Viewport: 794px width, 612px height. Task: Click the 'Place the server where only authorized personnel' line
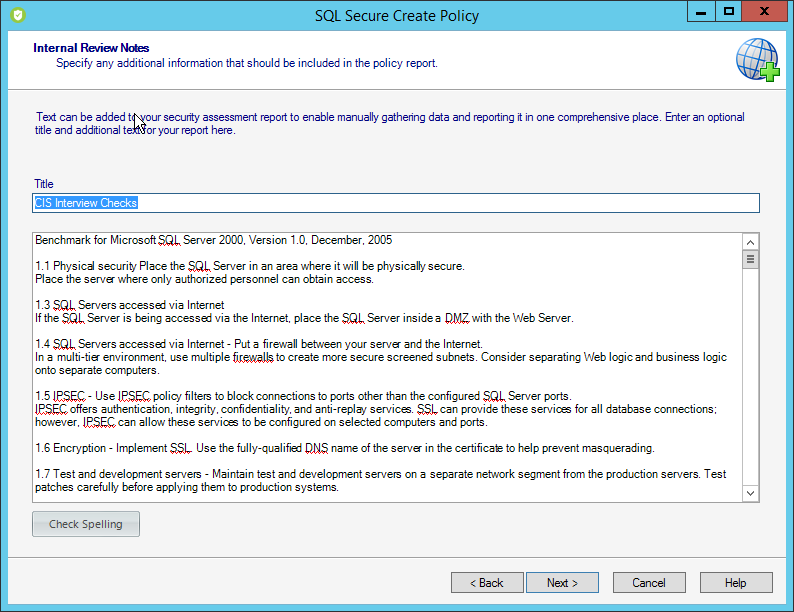(x=204, y=279)
